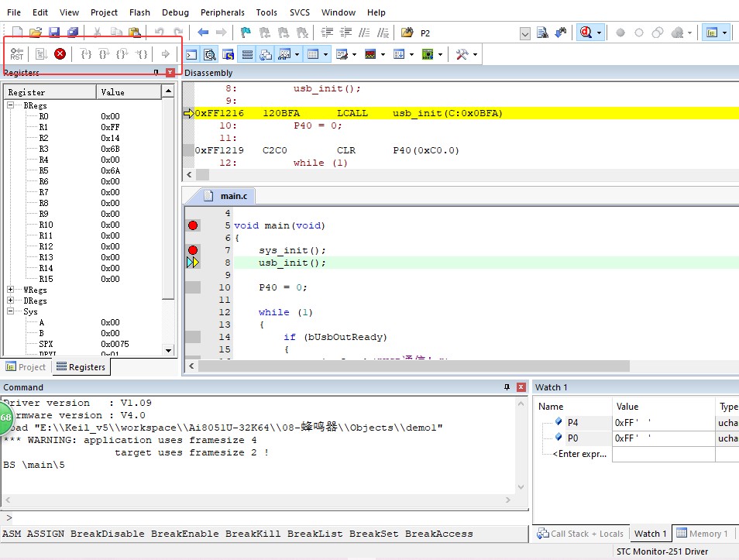Select the P4 watch entry
Screen dimensions: 739x560
point(572,422)
